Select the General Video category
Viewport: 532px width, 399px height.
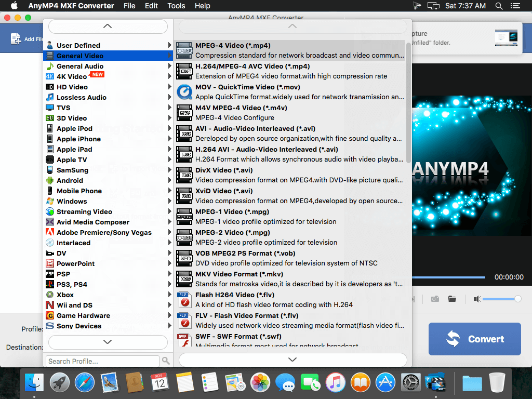[x=108, y=56]
